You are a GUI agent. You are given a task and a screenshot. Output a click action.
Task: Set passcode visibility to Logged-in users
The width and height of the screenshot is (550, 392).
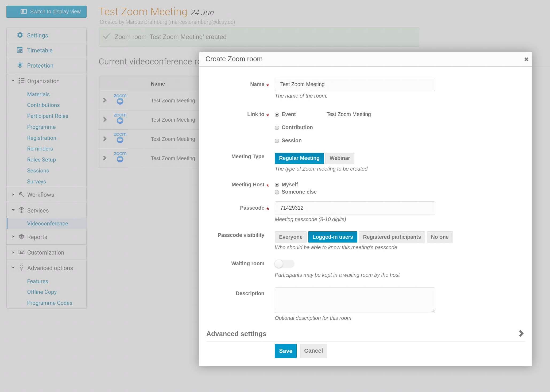click(332, 237)
